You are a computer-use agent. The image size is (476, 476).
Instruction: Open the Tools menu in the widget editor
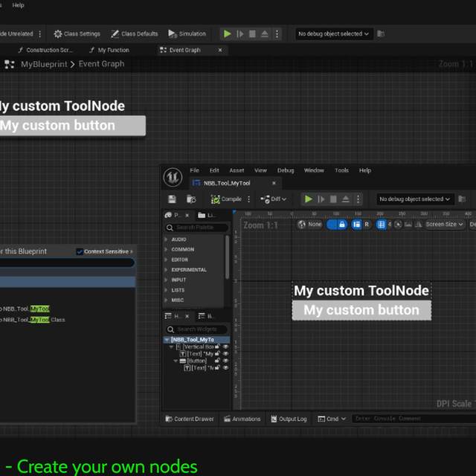342,170
